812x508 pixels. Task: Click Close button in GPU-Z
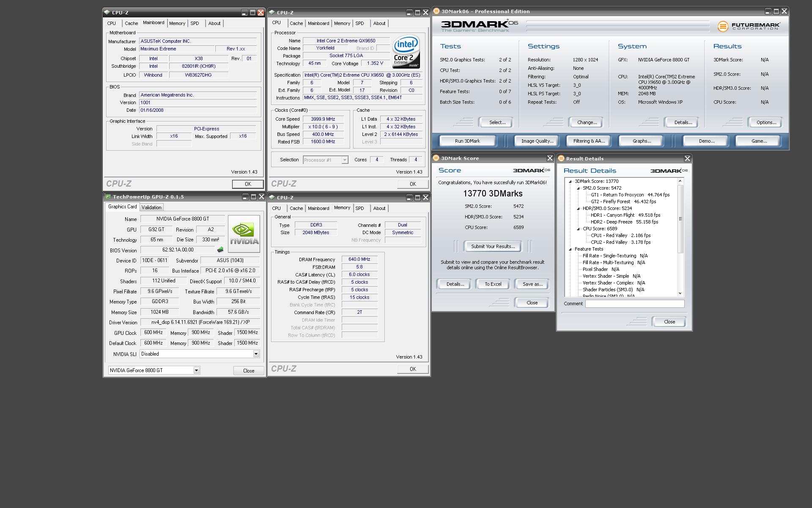249,371
